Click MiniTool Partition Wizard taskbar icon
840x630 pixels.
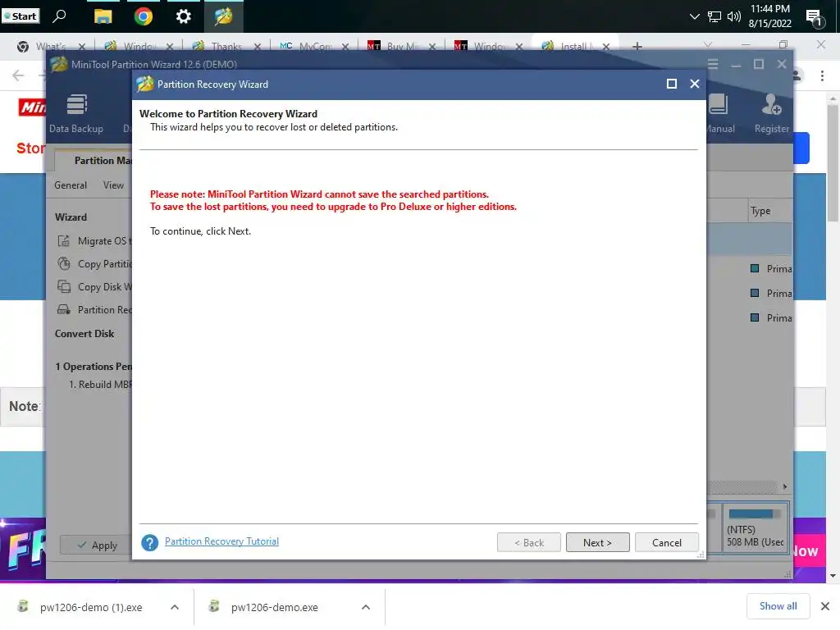pyautogui.click(x=223, y=16)
